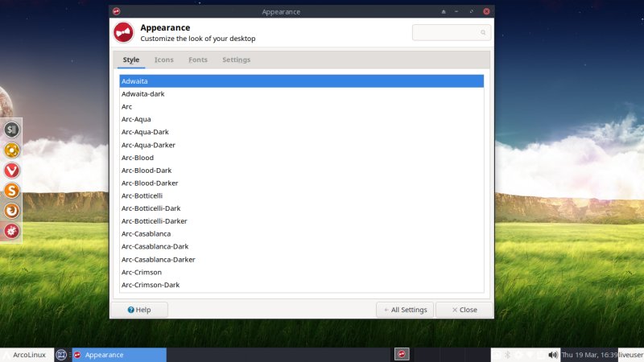
Task: Select the Arc-Aqua style
Action: pyautogui.click(x=301, y=119)
